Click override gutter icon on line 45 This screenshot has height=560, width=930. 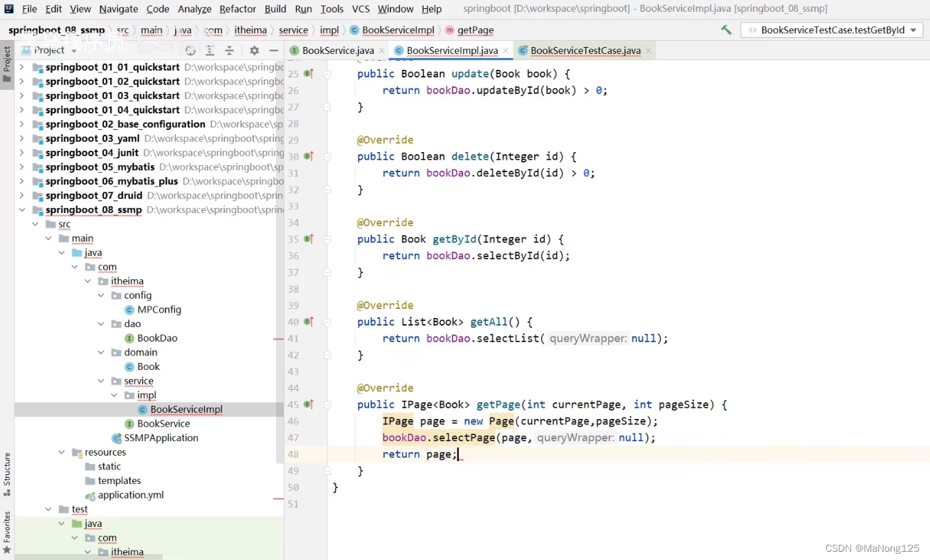309,404
